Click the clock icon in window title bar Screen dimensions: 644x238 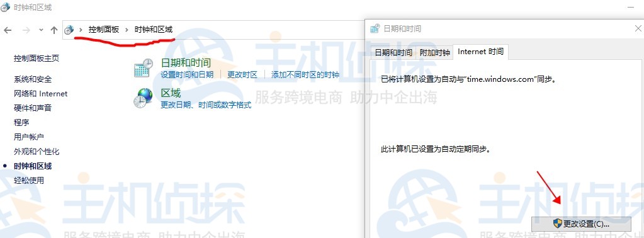pyautogui.click(x=6, y=8)
